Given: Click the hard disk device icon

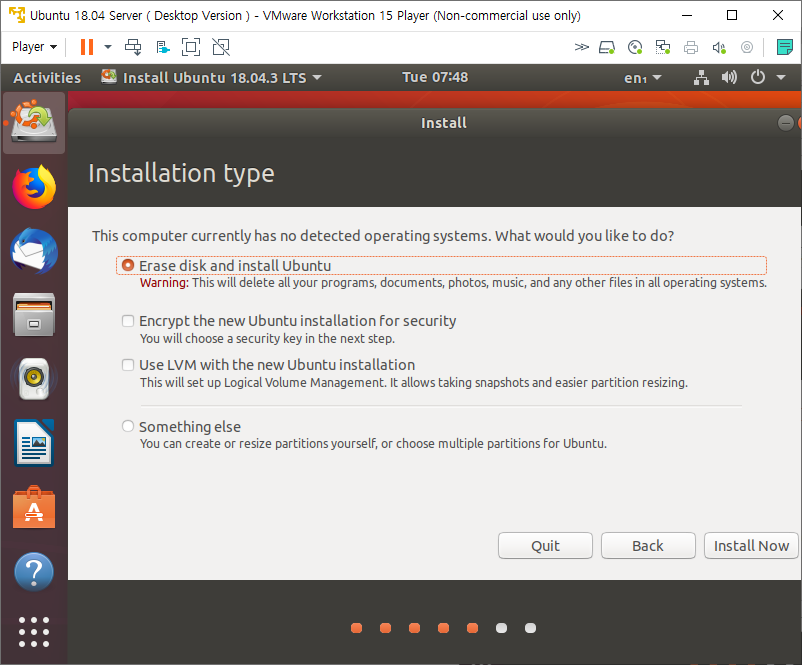Looking at the screenshot, I should tap(607, 48).
